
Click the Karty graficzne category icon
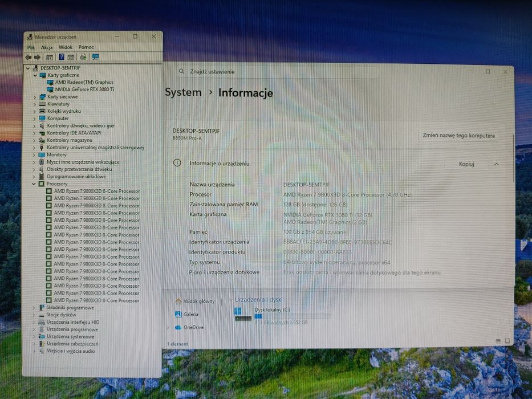coord(43,75)
